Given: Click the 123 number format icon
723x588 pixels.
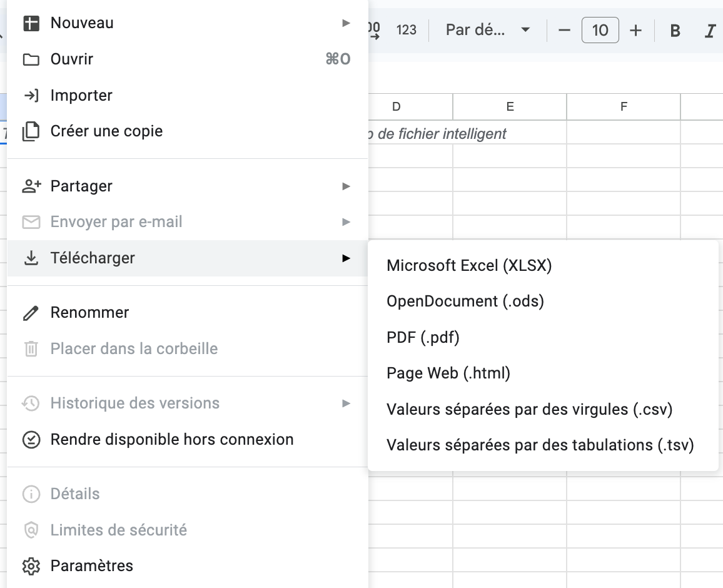Looking at the screenshot, I should (407, 29).
